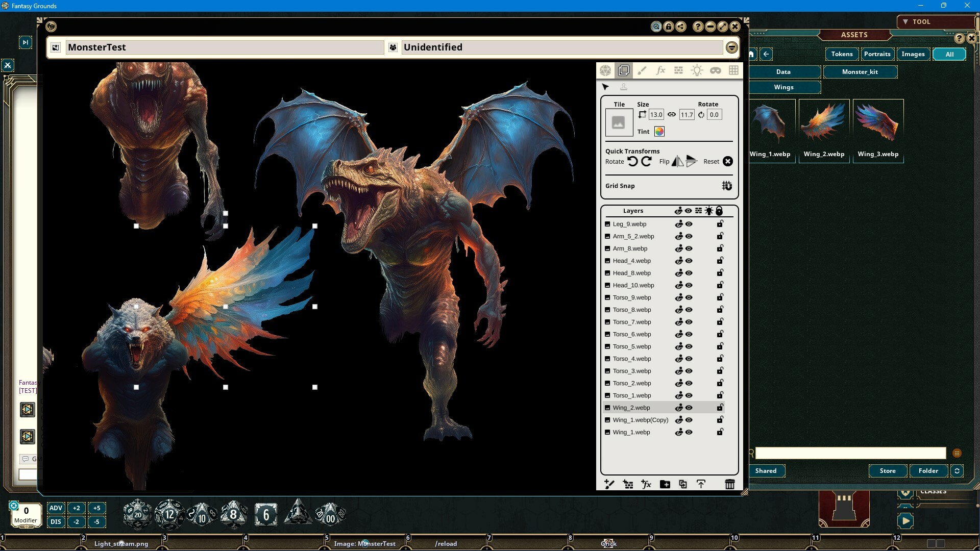The height and width of the screenshot is (551, 980).
Task: Click the Store button
Action: coord(888,471)
